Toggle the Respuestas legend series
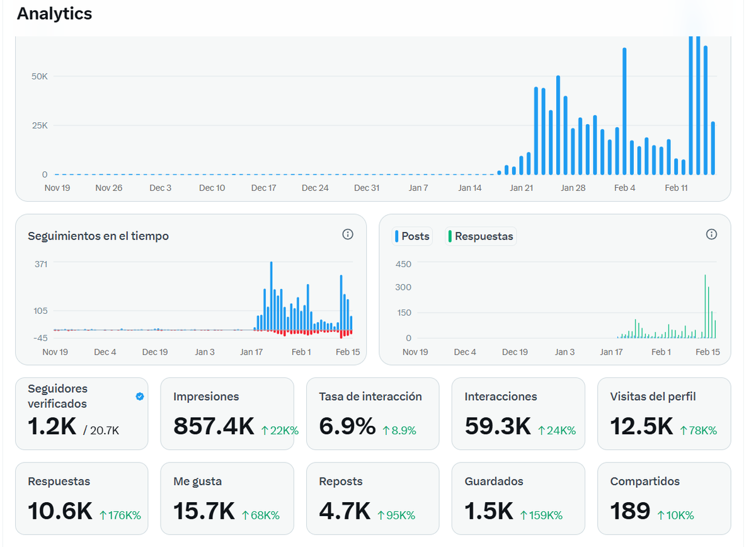 [481, 236]
